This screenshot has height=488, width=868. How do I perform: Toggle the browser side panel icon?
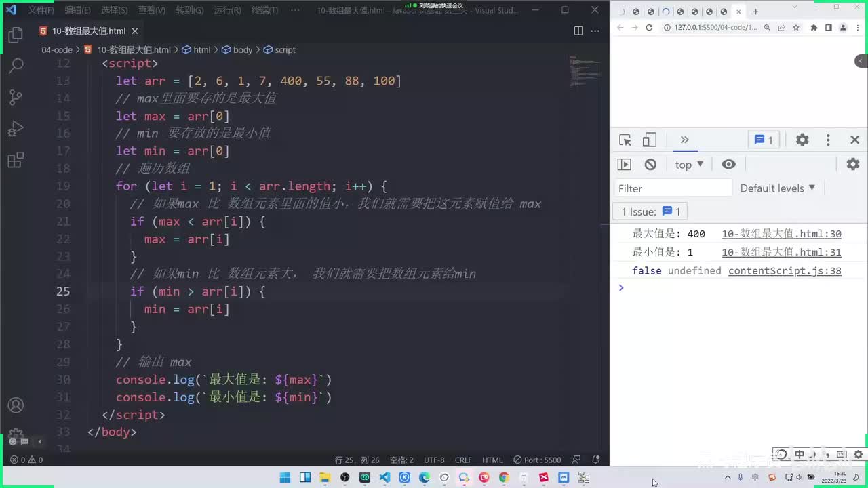[x=829, y=28]
